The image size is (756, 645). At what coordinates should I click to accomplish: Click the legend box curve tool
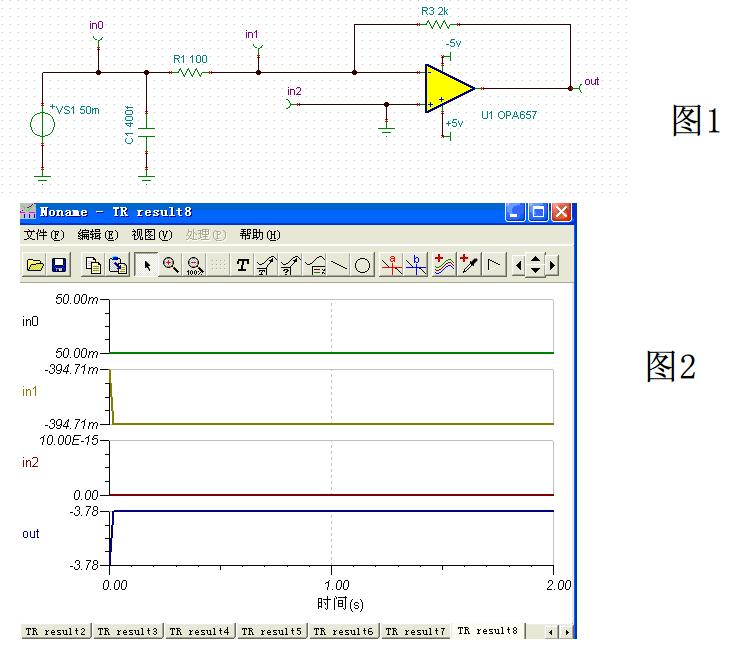(315, 265)
